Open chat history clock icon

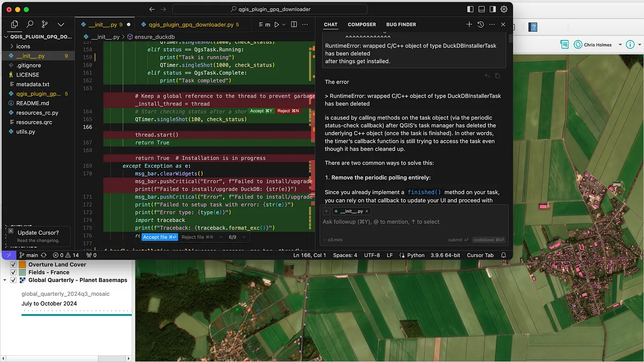(480, 24)
